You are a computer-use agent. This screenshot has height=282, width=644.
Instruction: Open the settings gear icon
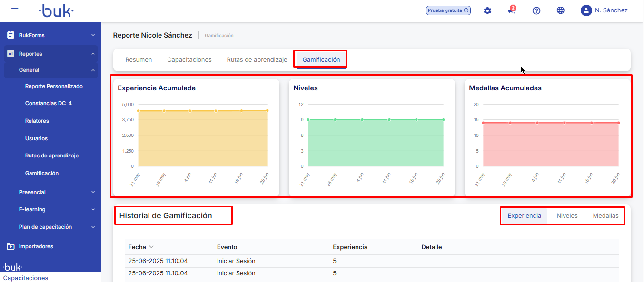(x=487, y=10)
